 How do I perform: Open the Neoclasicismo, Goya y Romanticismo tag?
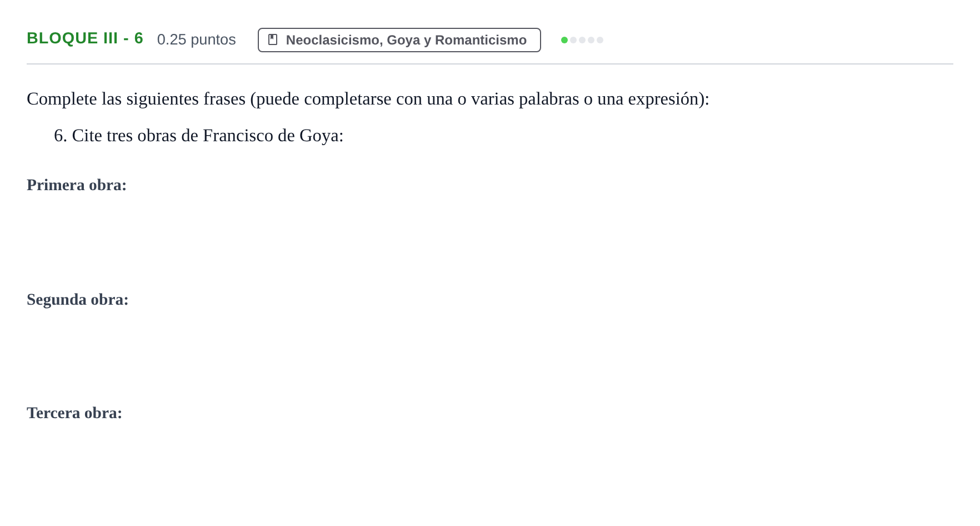[399, 40]
